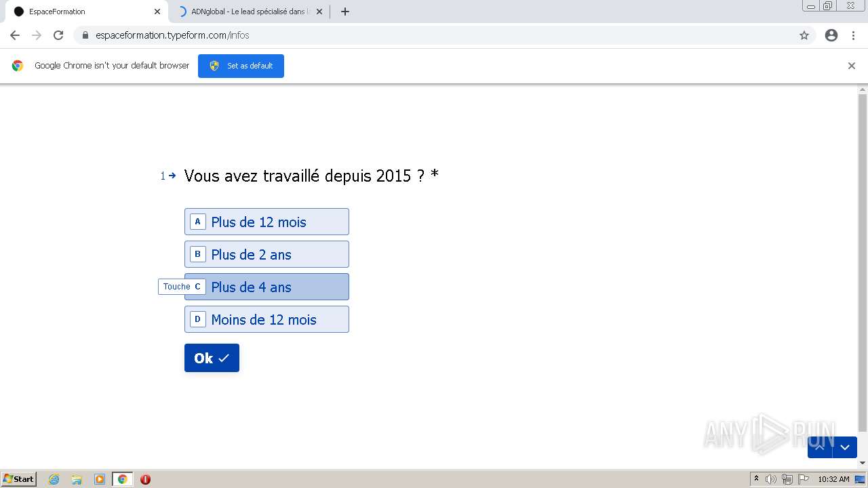Go to previous question with up chevron
Viewport: 868px width, 488px height.
point(820,447)
